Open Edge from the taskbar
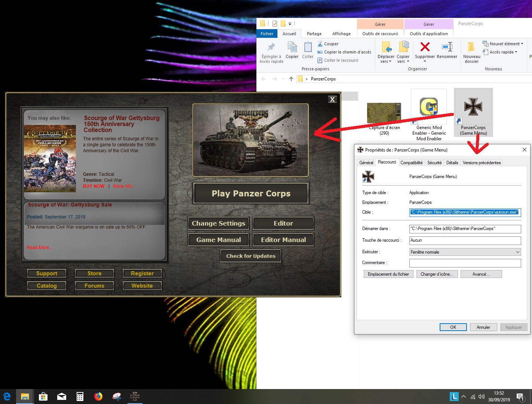532x404 pixels. click(x=7, y=397)
